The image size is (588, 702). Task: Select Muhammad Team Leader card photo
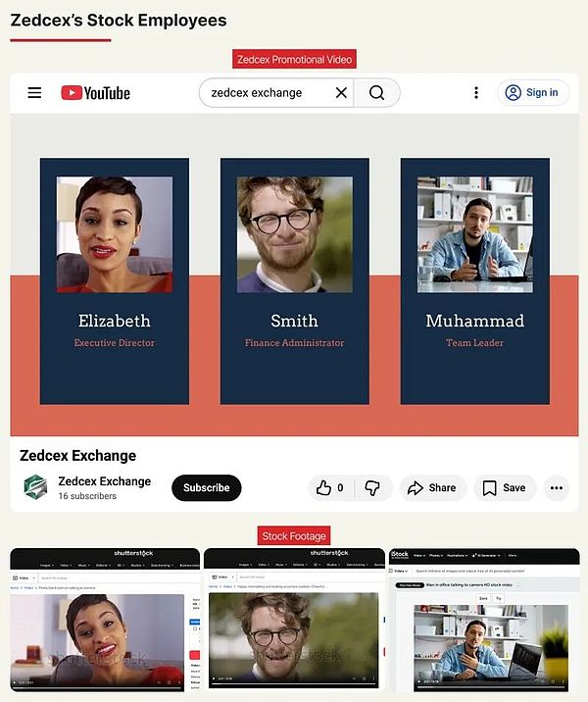pyautogui.click(x=475, y=234)
